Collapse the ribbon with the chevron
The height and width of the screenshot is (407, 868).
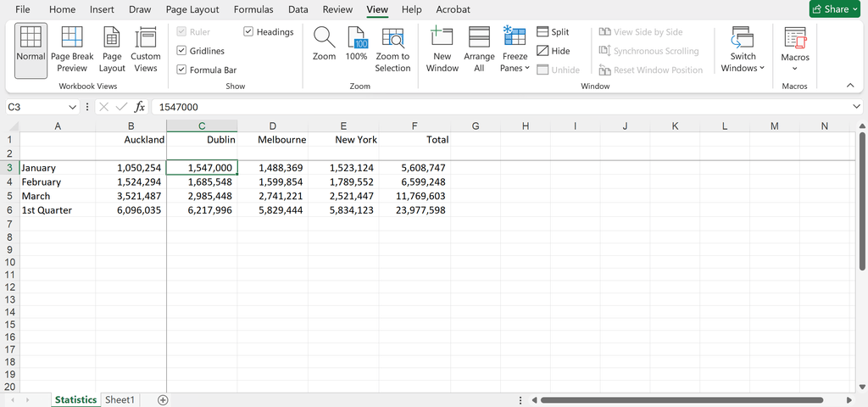(x=850, y=86)
